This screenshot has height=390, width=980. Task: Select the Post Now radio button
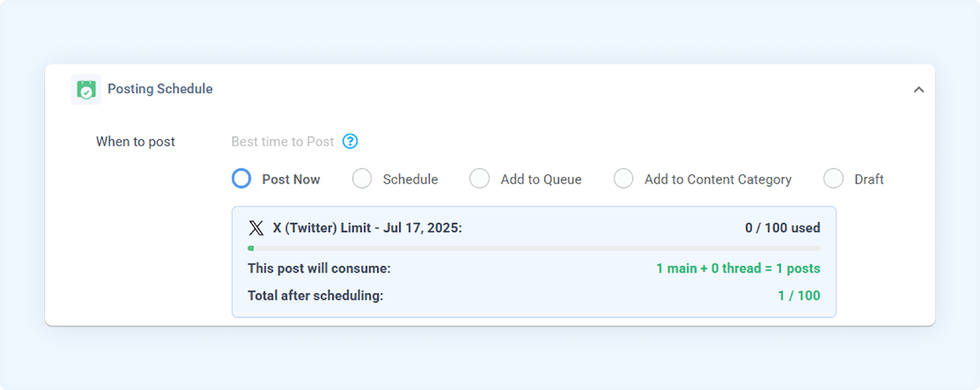(241, 179)
